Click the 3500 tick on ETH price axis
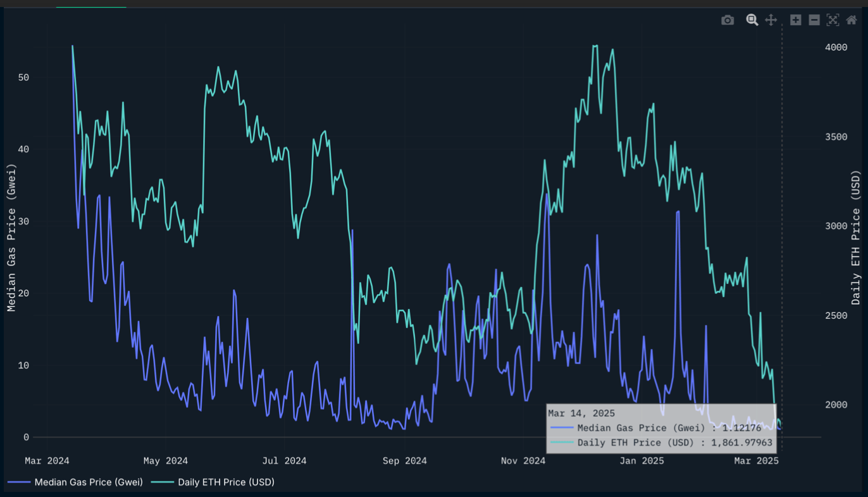The height and width of the screenshot is (497, 868). coord(835,137)
